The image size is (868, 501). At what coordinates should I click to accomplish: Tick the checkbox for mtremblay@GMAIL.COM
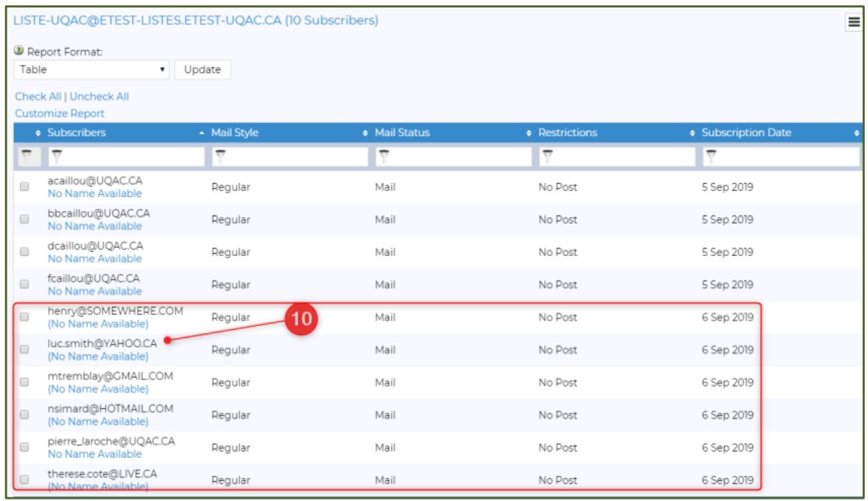[24, 382]
